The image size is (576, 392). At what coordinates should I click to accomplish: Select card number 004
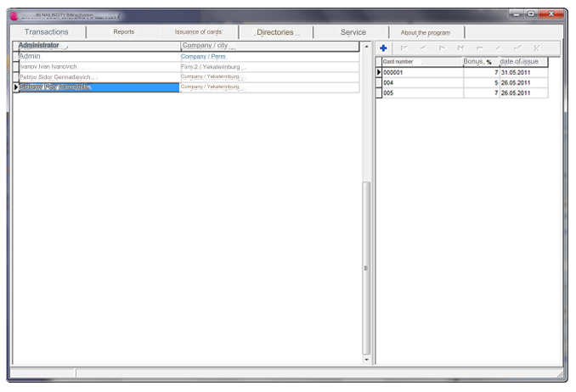pos(422,83)
